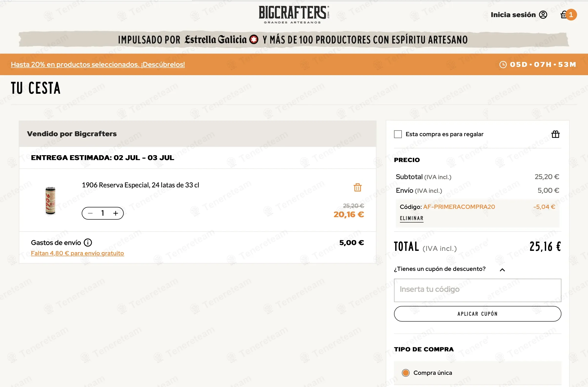Click the Estella Galicia promotional banner

pos(294,40)
